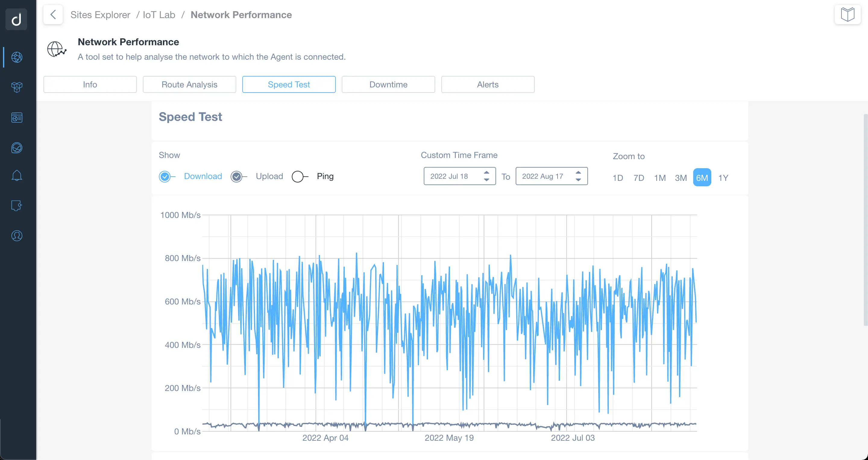868x460 pixels.
Task: Navigate back using the breadcrumb arrow
Action: tap(53, 14)
